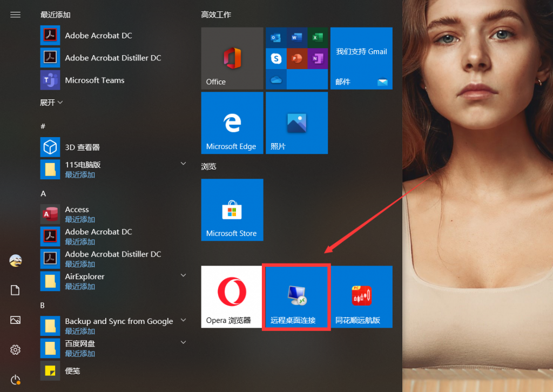Click the Power button in the sidebar

15,380
